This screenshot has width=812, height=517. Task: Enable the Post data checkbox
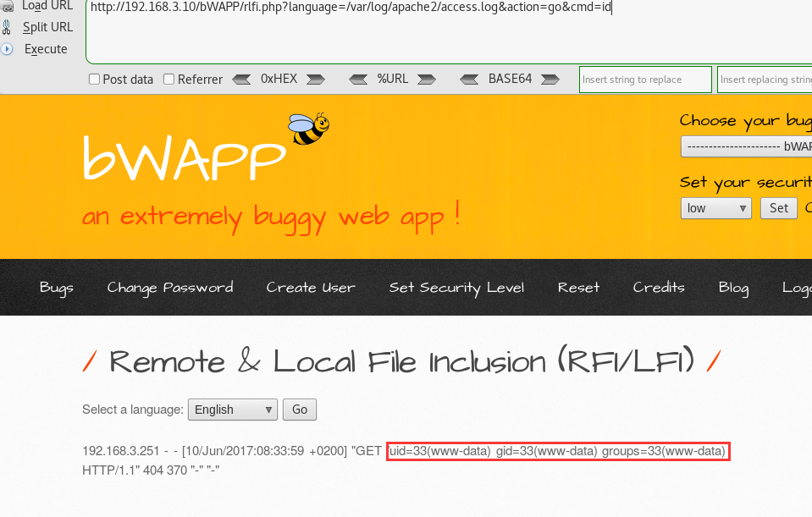(x=94, y=80)
